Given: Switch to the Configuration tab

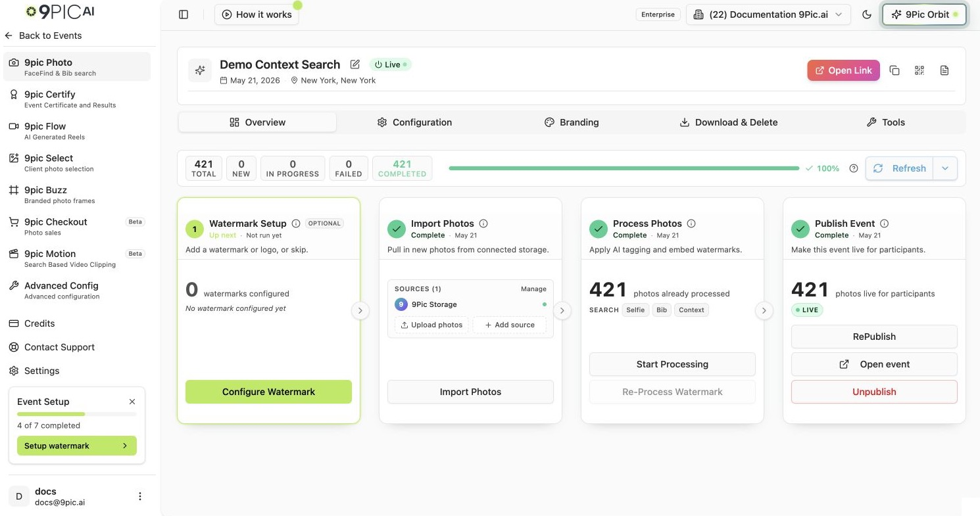Looking at the screenshot, I should [x=414, y=122].
